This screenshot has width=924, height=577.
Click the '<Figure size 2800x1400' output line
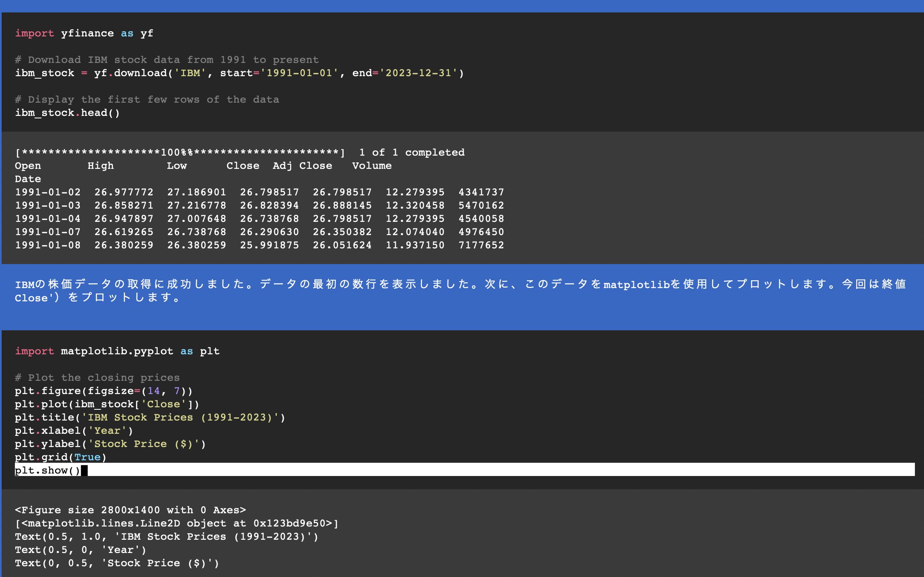point(130,510)
